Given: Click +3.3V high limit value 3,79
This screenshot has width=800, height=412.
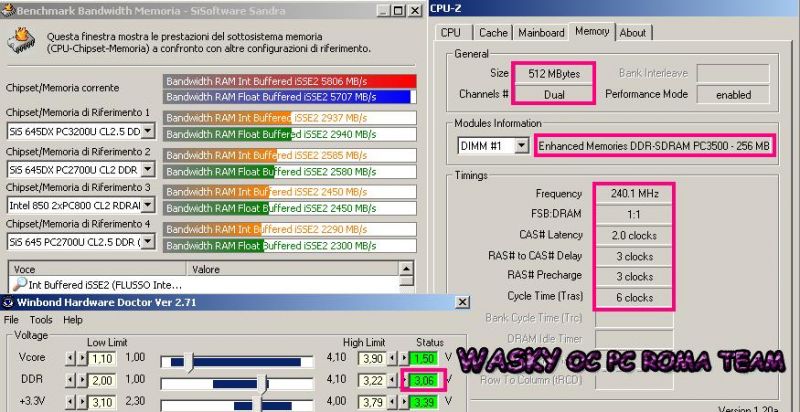Looking at the screenshot, I should 372,402.
